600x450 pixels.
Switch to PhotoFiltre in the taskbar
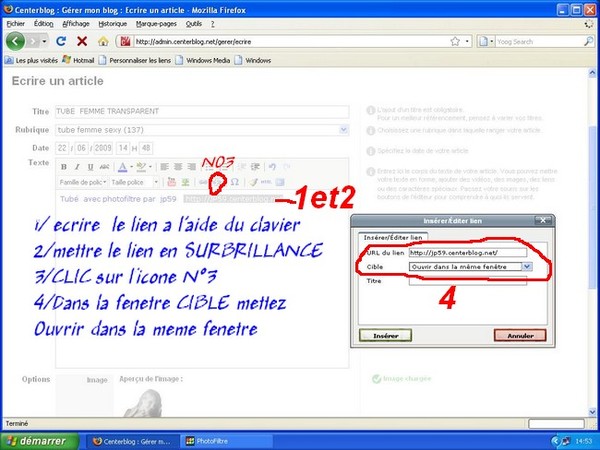pyautogui.click(x=227, y=441)
